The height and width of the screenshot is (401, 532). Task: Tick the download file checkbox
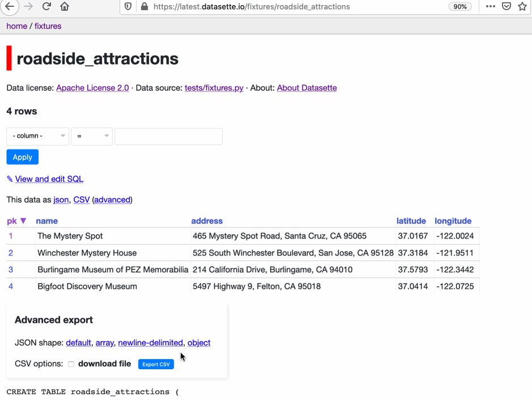point(71,364)
